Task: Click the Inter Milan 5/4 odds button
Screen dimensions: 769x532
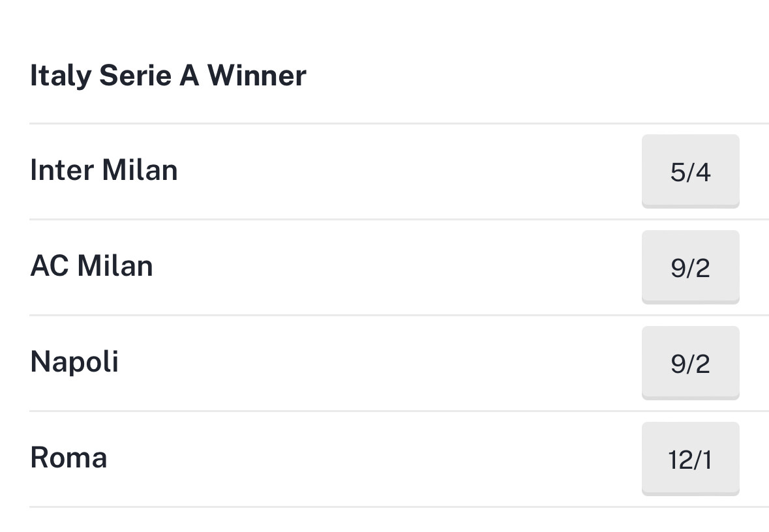Action: click(690, 171)
